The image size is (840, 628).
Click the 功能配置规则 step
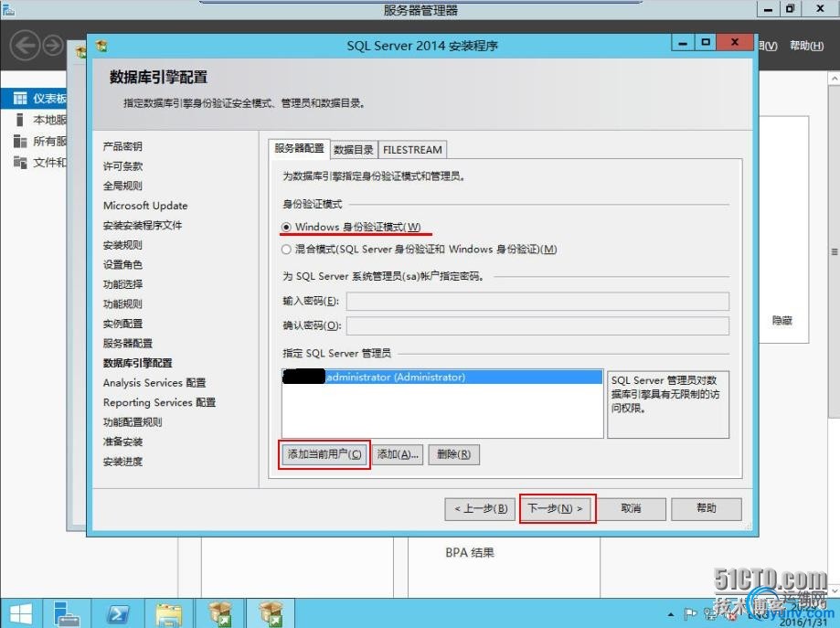pos(133,422)
